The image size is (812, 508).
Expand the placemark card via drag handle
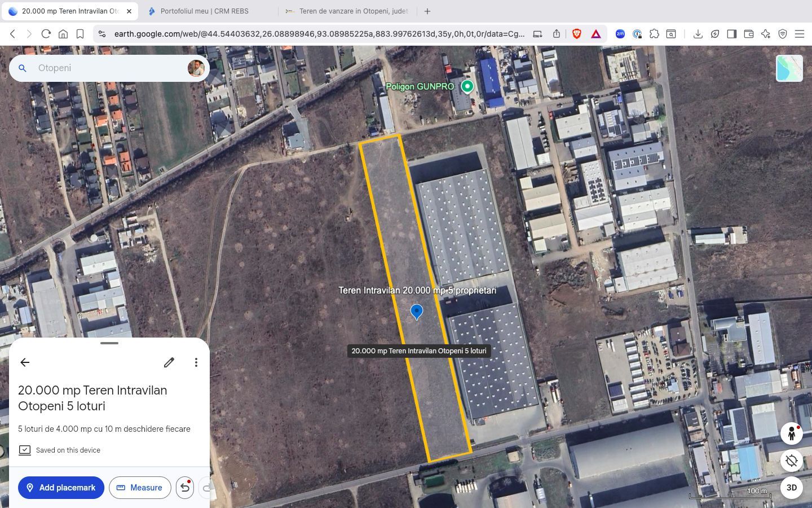pyautogui.click(x=109, y=343)
